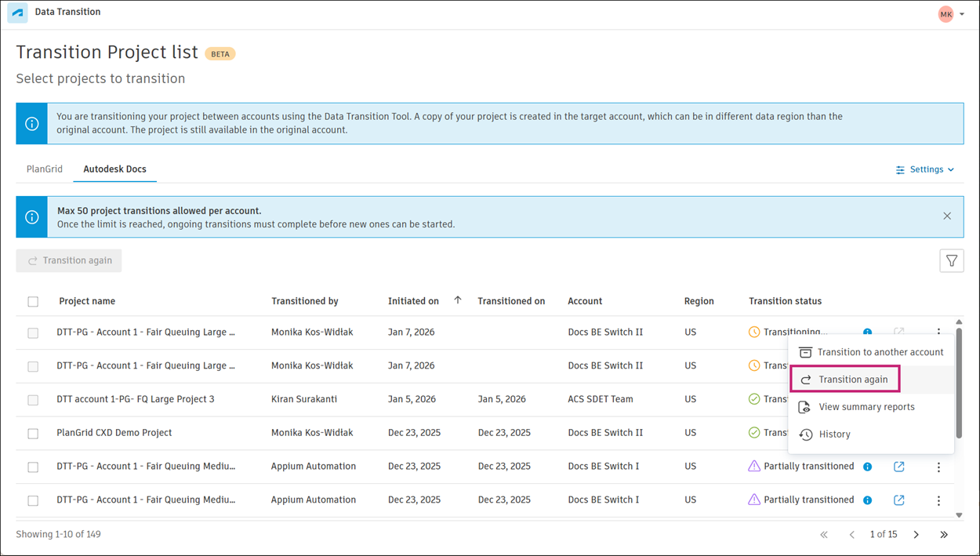Select checkbox for DTT account 1-PG- FQ Large Project 3
The width and height of the screenshot is (980, 556).
33,400
